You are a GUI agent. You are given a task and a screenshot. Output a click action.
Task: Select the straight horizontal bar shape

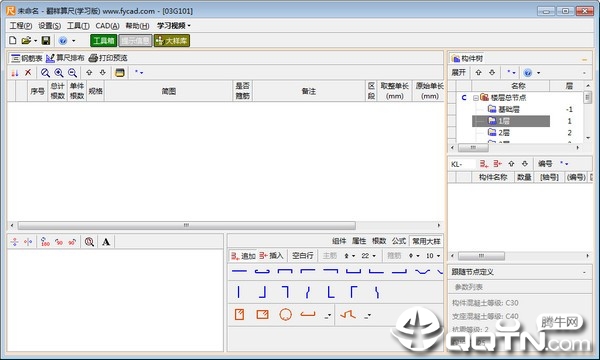pyautogui.click(x=240, y=271)
